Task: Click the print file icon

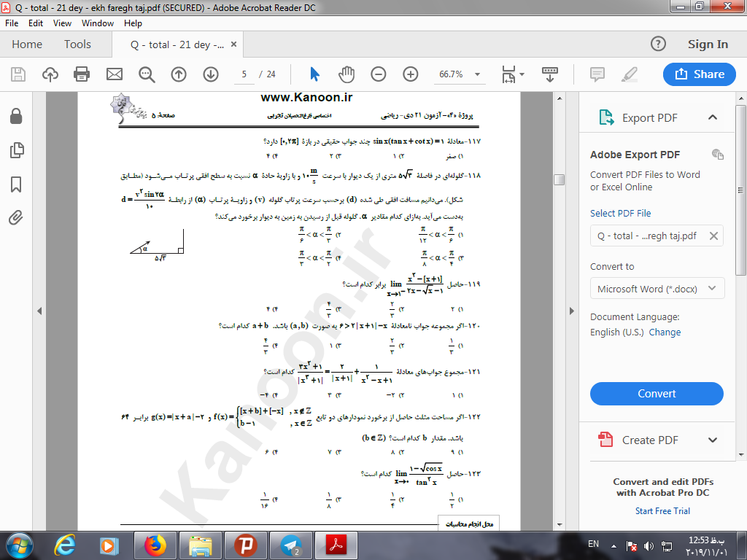Action: tap(82, 74)
